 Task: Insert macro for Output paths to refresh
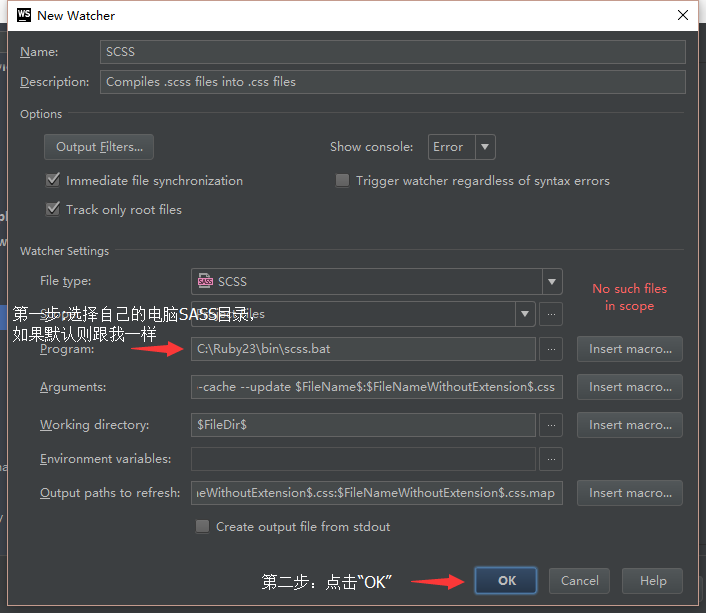pyautogui.click(x=630, y=493)
